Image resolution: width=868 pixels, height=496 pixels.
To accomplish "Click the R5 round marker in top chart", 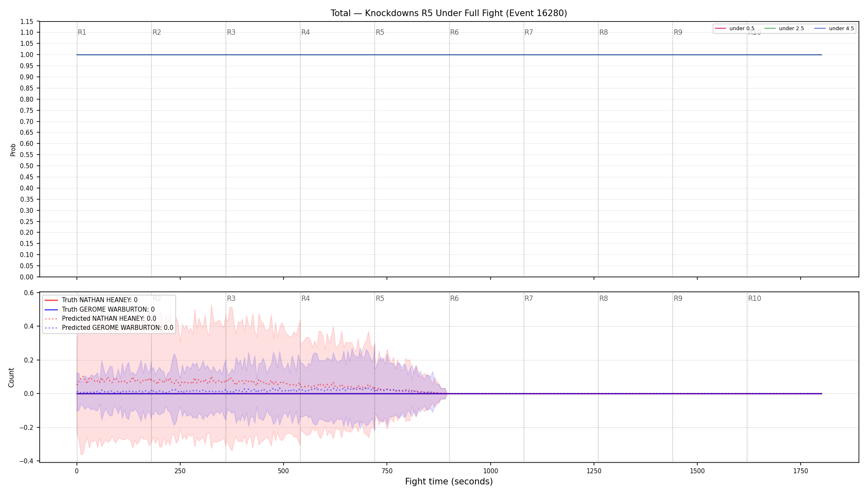I will click(380, 32).
